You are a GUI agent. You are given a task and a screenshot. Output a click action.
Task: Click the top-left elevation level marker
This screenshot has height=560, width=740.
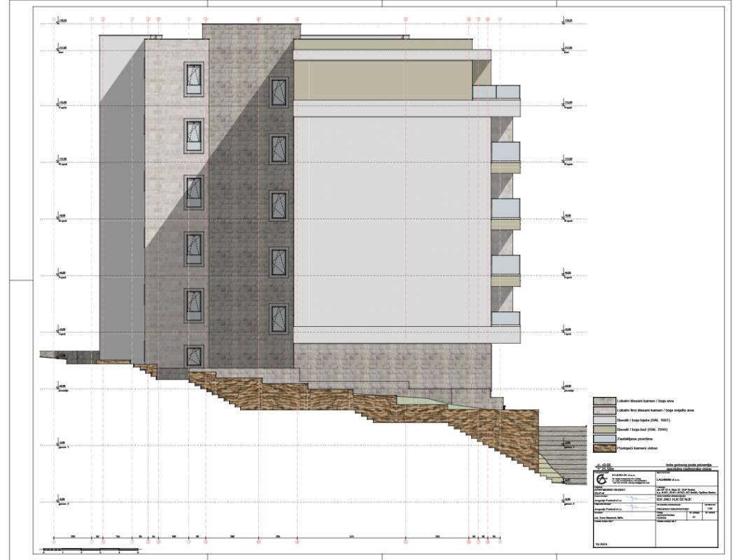pos(59,21)
